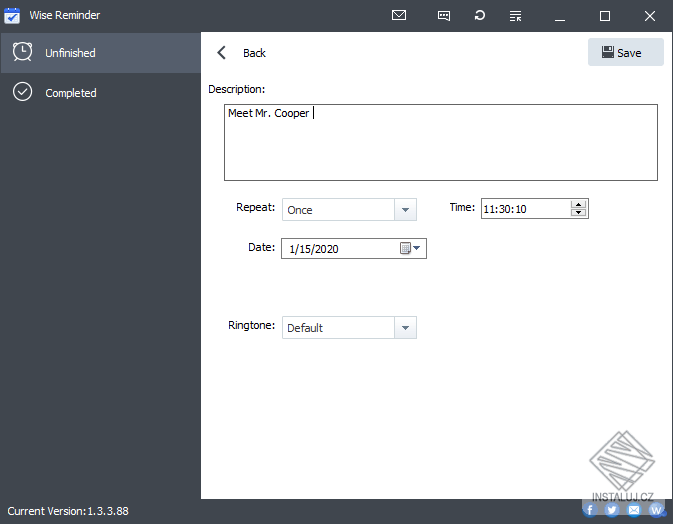The width and height of the screenshot is (673, 524).
Task: Open the mail envelope icon in title bar
Action: tap(399, 15)
